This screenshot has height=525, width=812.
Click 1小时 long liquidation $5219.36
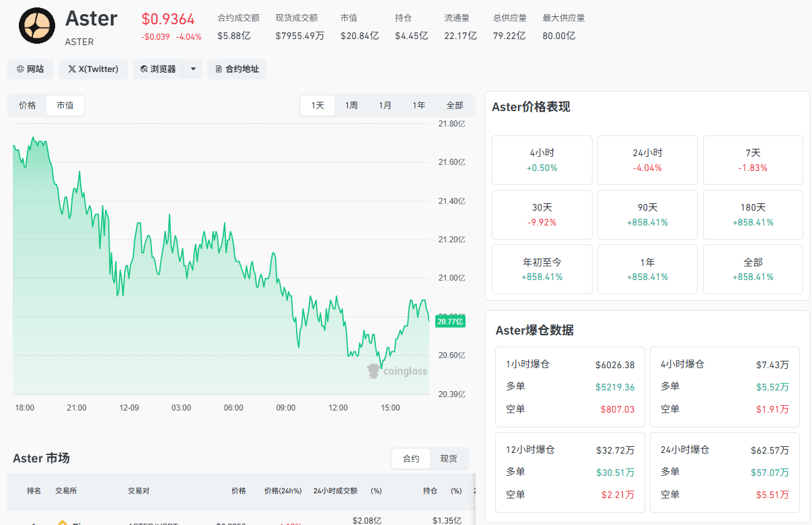[615, 387]
